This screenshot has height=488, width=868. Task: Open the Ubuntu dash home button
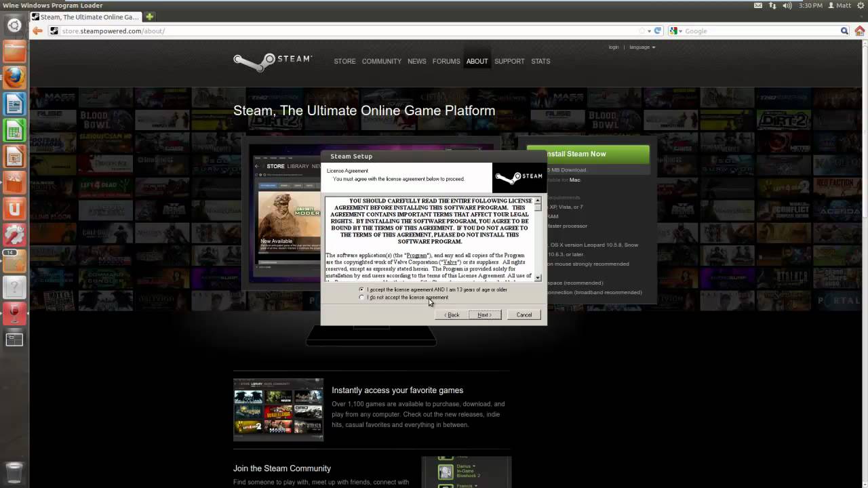14,26
